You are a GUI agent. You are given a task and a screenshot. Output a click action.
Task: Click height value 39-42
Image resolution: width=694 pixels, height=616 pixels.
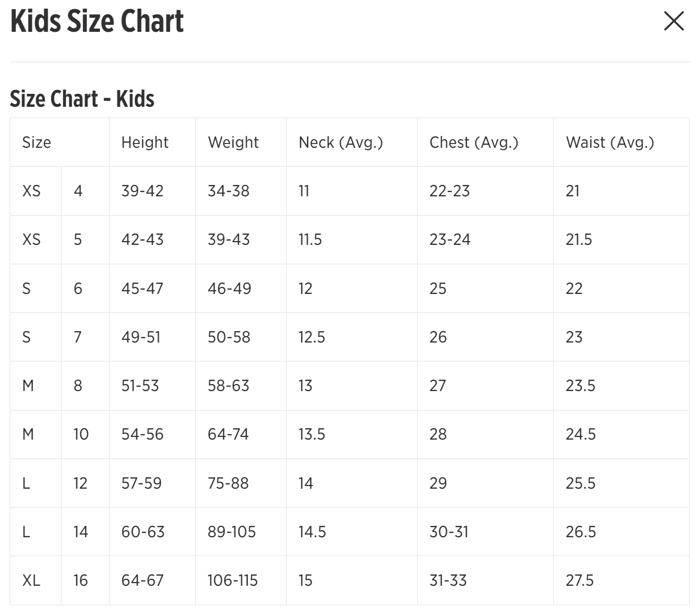point(142,191)
